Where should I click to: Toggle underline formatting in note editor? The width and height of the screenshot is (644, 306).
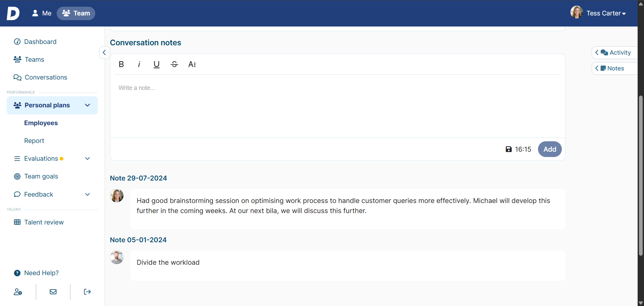pyautogui.click(x=156, y=64)
